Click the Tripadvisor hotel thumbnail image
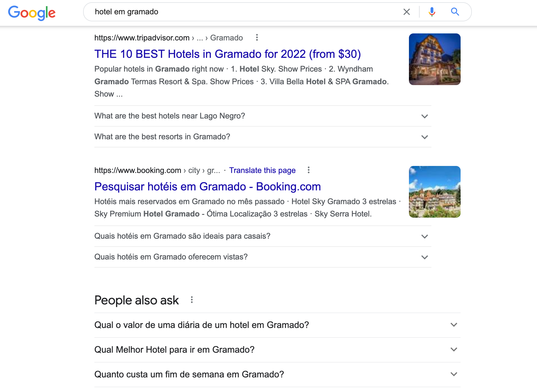This screenshot has height=392, width=537. [434, 59]
